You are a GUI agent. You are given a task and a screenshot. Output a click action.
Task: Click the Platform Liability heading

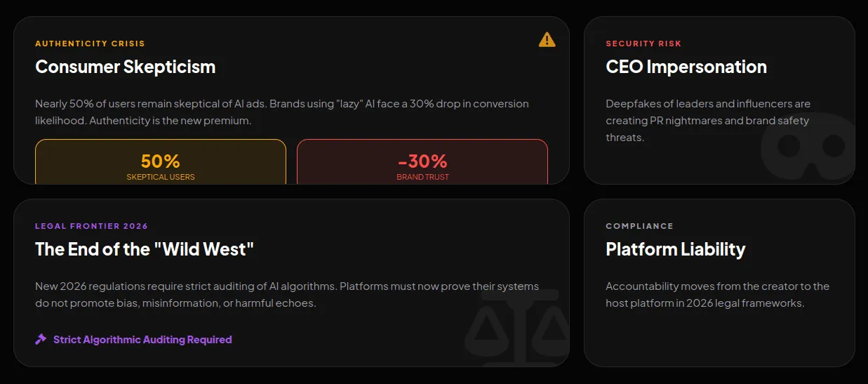[x=675, y=249]
